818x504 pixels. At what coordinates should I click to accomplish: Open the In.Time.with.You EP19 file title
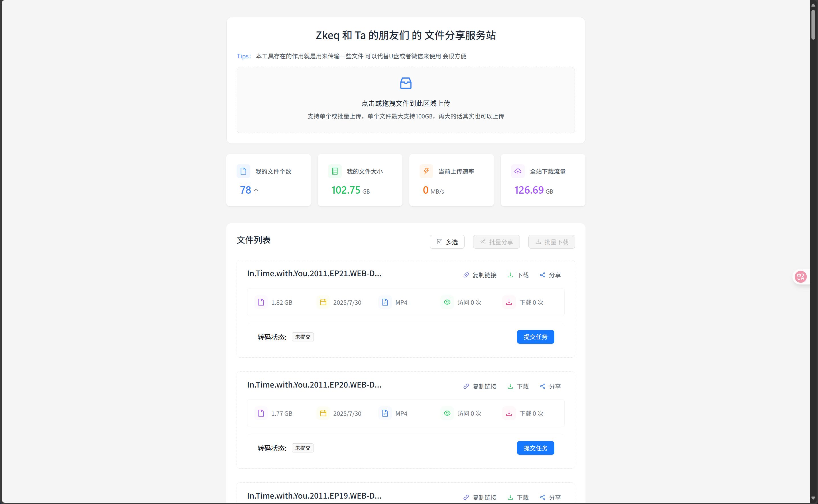pos(314,496)
